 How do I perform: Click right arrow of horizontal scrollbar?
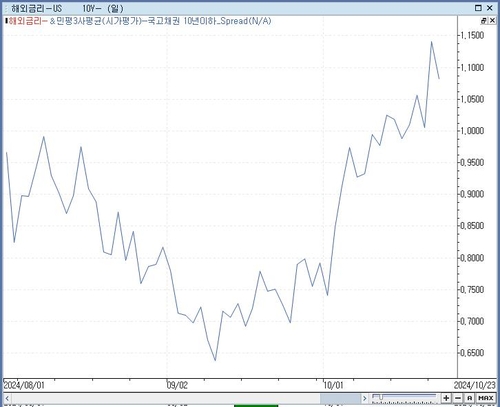(x=365, y=398)
